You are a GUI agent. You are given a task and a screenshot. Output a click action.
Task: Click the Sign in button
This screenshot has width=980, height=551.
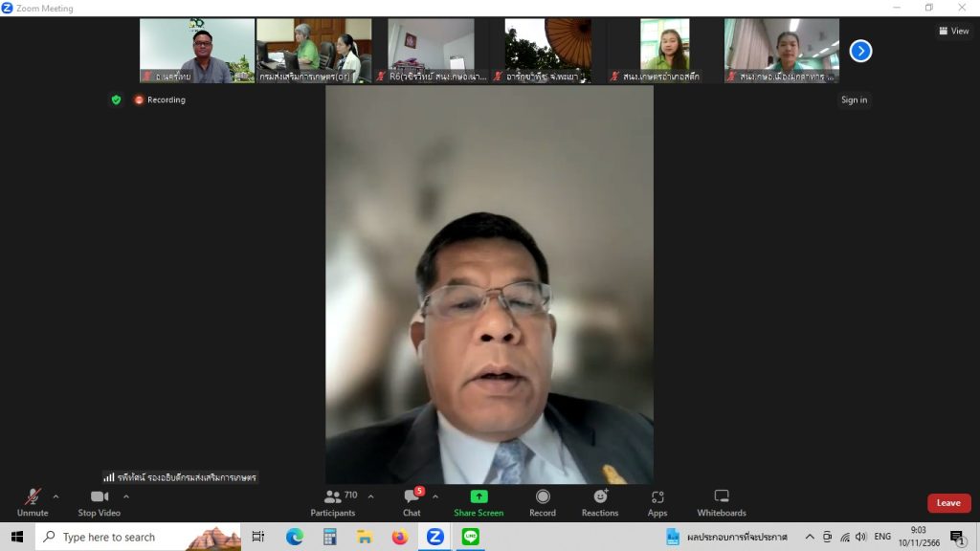pos(854,100)
